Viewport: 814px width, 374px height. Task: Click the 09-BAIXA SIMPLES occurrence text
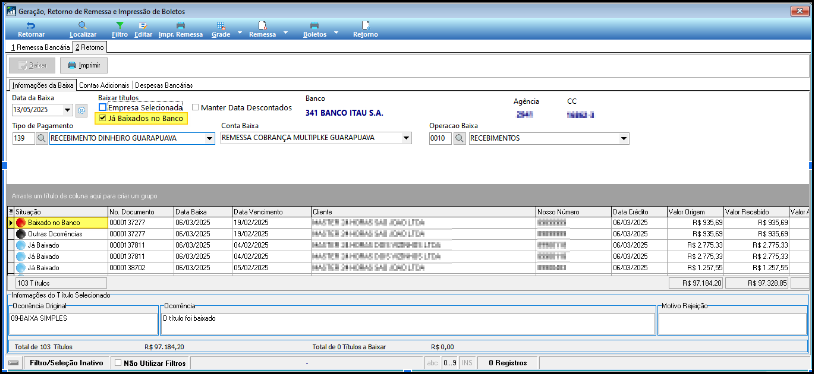39,318
